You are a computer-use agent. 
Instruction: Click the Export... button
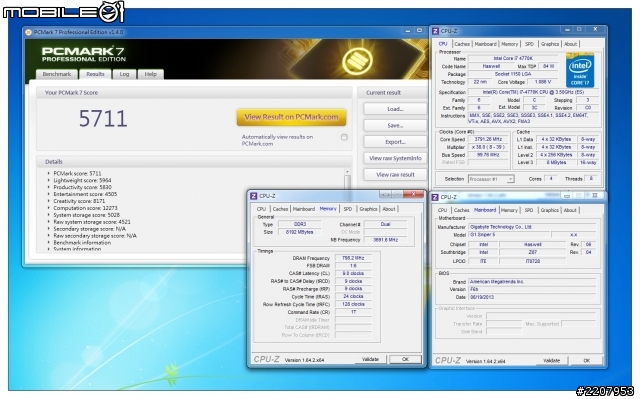[x=395, y=142]
